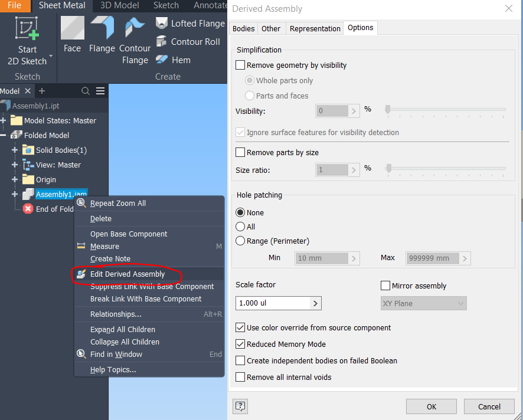Enable Remove parts by size
This screenshot has width=523, height=420.
tap(240, 152)
